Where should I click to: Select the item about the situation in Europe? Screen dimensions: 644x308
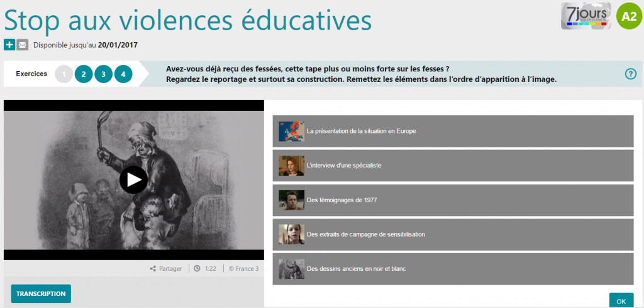453,131
